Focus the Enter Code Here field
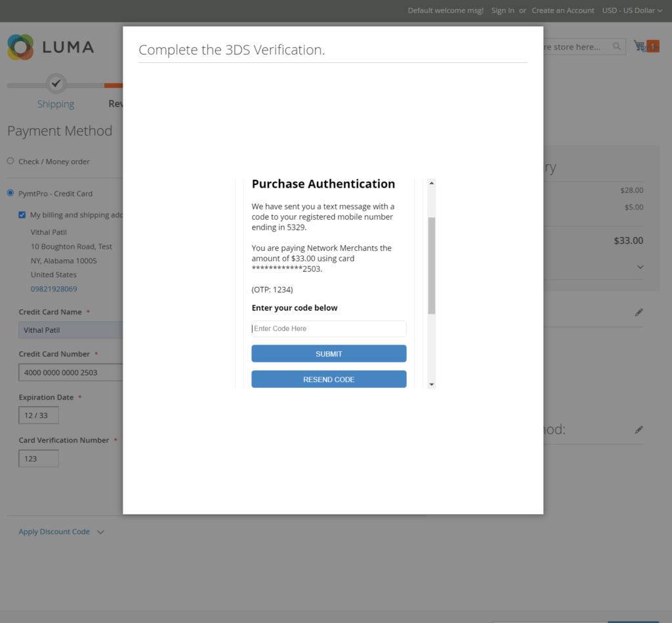Viewport: 672px width, 623px height. point(329,329)
